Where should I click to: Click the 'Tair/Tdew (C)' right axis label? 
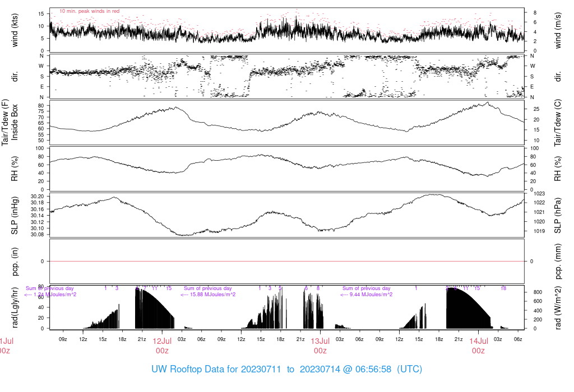558,123
